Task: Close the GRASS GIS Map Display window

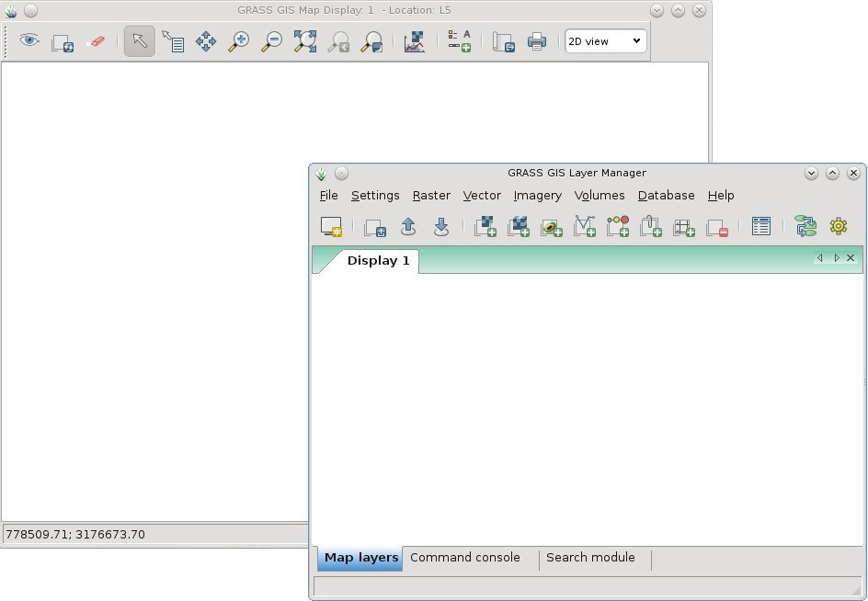Action: (x=699, y=10)
